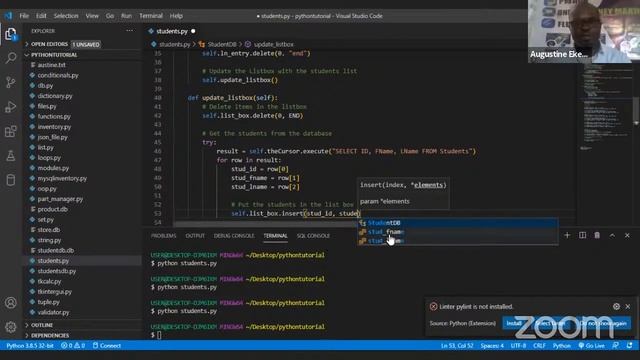This screenshot has height=360, width=640.
Task: Open notifications bell in status bar
Action: tap(630, 346)
